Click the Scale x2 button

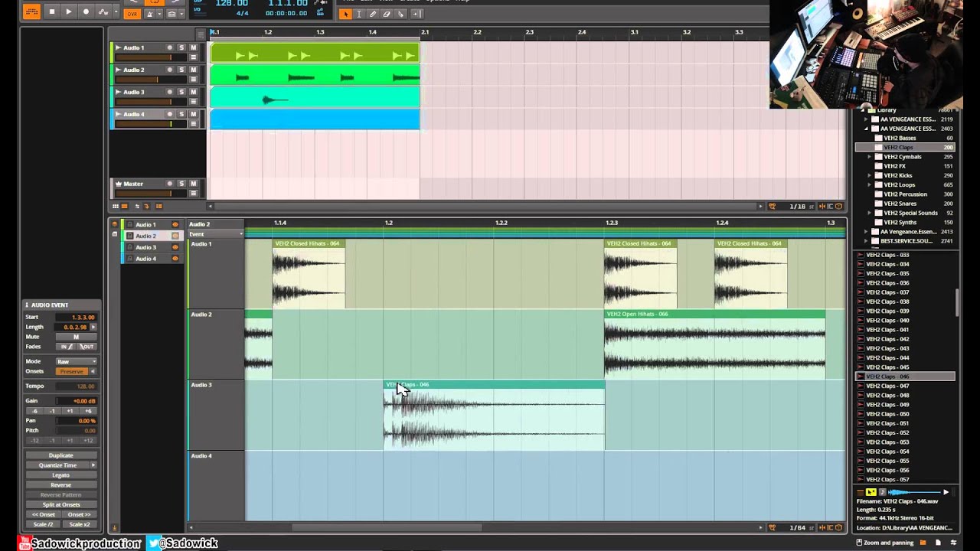79,525
